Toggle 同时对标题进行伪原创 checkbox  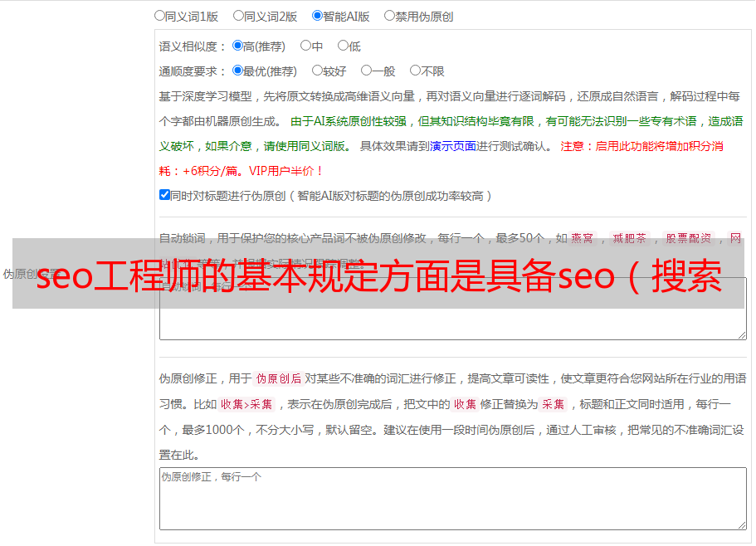[x=164, y=195]
